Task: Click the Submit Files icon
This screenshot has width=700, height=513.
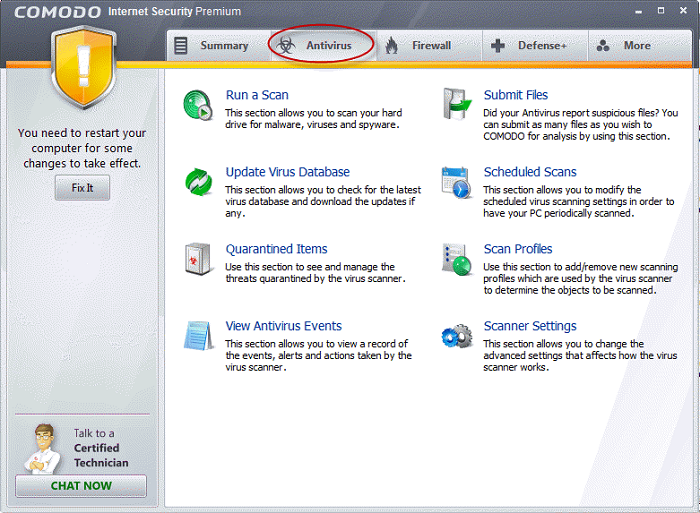Action: click(457, 105)
